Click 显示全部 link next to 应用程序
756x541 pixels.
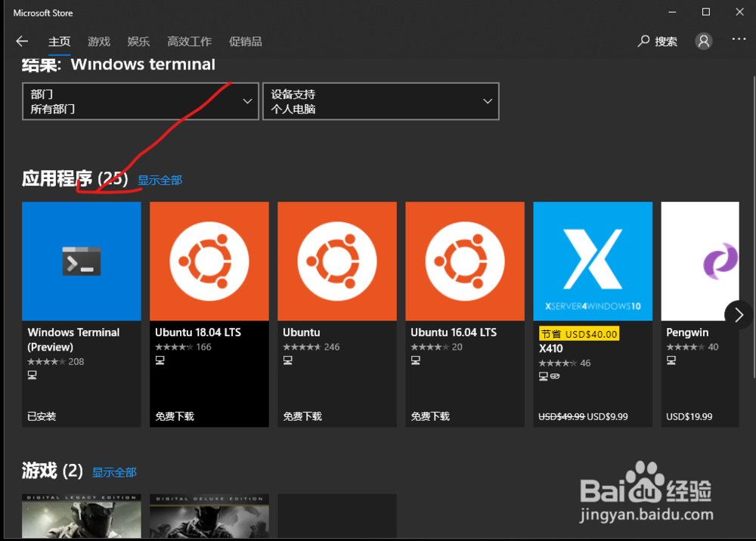coord(160,180)
